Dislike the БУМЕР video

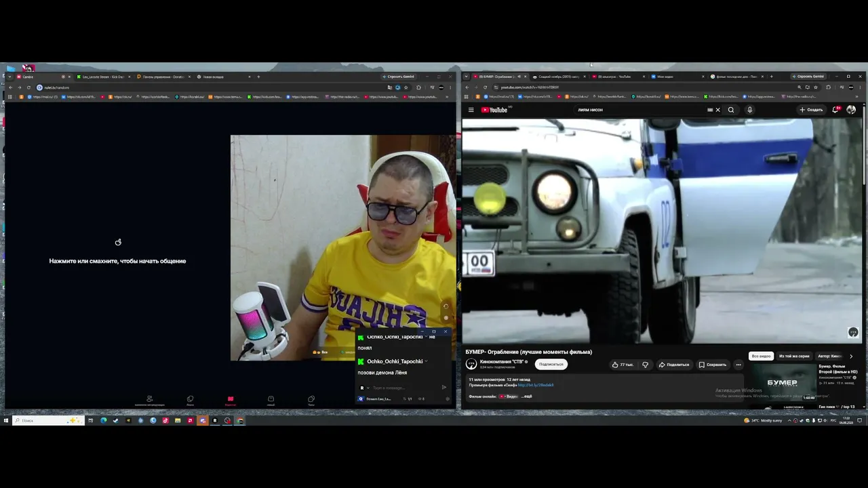pyautogui.click(x=645, y=365)
